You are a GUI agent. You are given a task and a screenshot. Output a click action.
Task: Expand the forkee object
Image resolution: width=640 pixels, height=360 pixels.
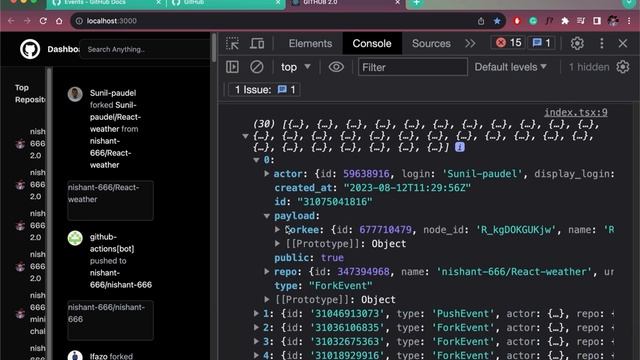[278, 230]
